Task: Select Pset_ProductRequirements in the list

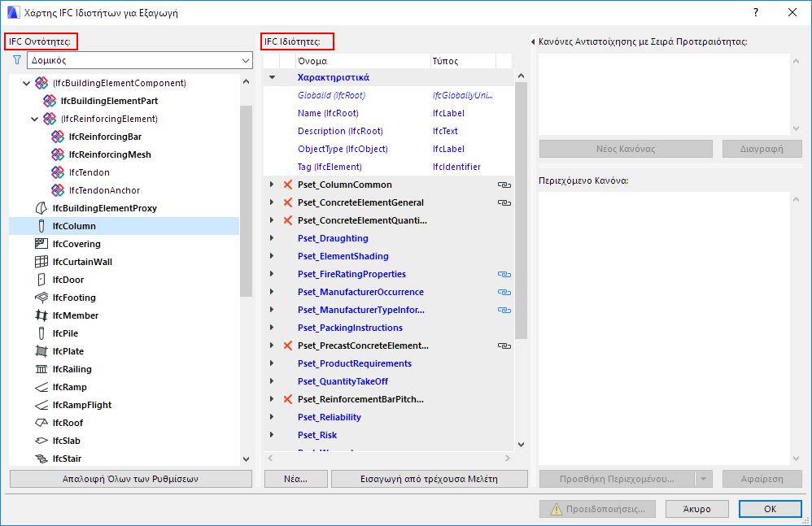Action: (388, 363)
